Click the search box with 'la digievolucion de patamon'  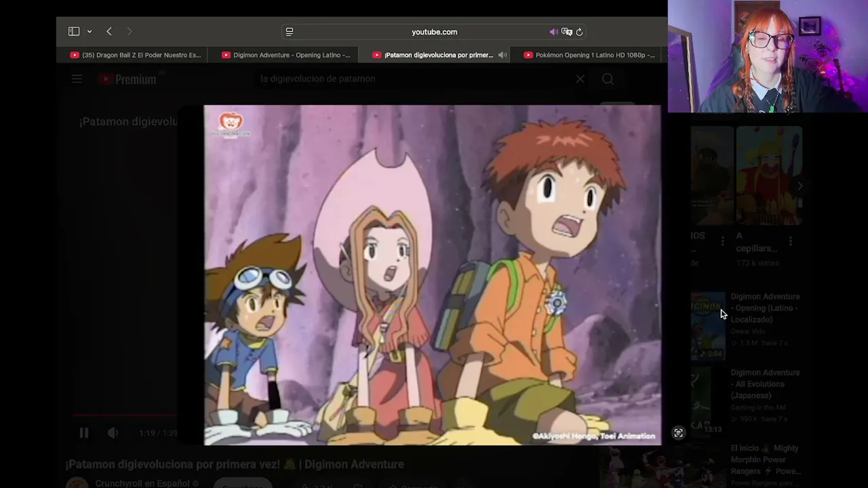click(414, 79)
